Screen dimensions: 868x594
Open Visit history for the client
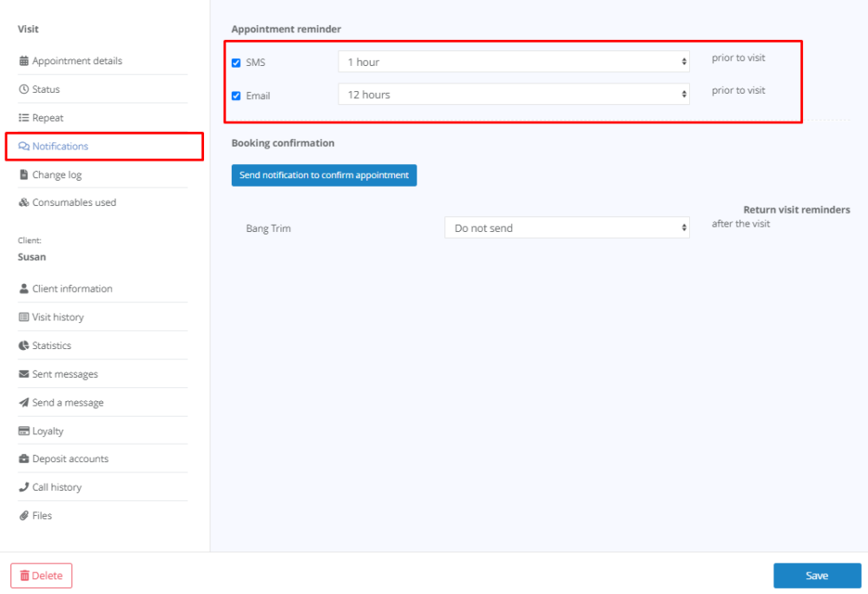tap(57, 317)
